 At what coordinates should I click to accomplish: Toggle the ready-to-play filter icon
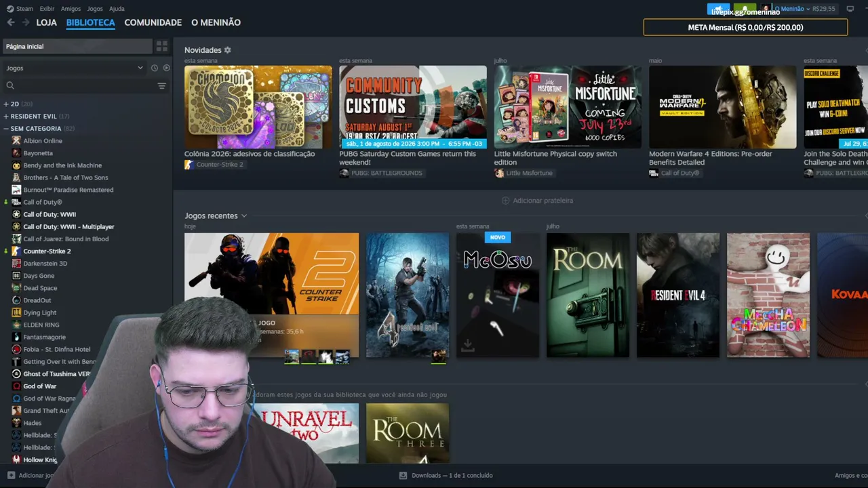tap(167, 68)
